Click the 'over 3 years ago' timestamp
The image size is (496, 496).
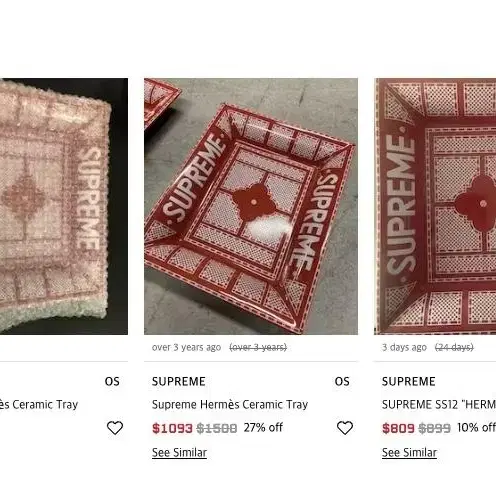186,347
